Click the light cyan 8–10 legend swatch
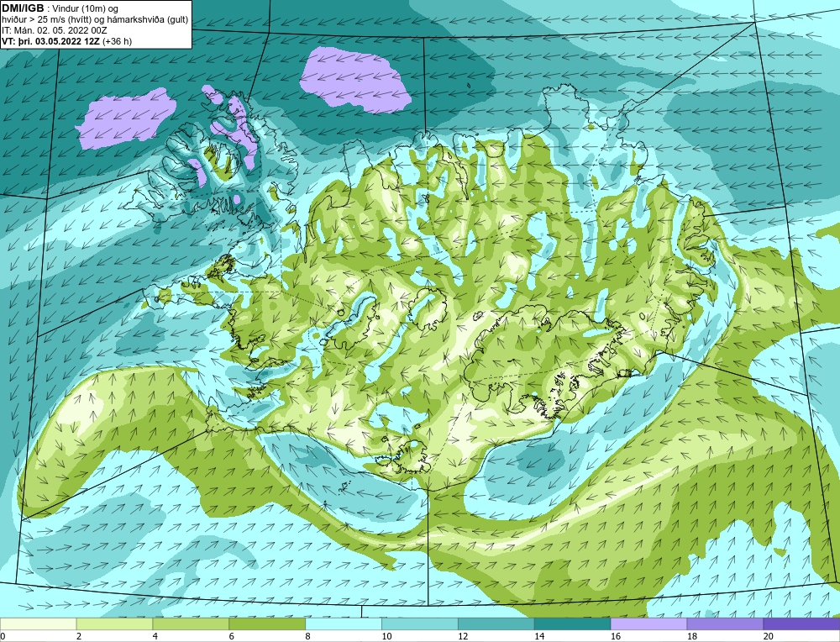 click(344, 624)
